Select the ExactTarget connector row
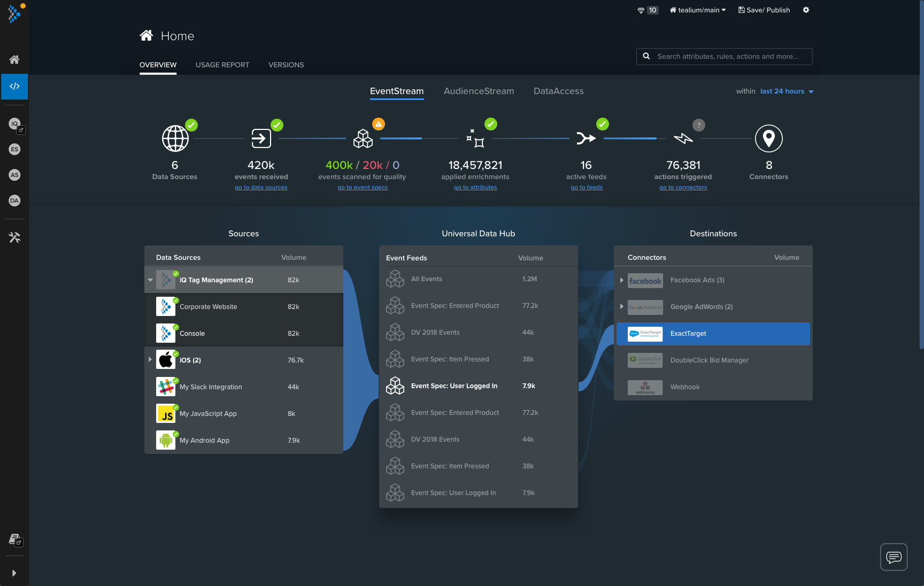Screen dimensions: 924x586 pos(713,334)
